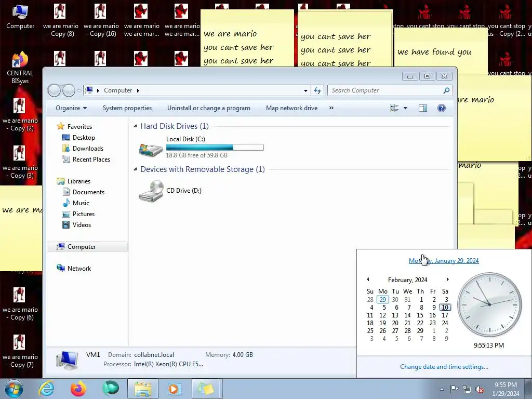Expand the arrow after Computer in the breadcrumb
The image size is (532, 399).
point(138,90)
